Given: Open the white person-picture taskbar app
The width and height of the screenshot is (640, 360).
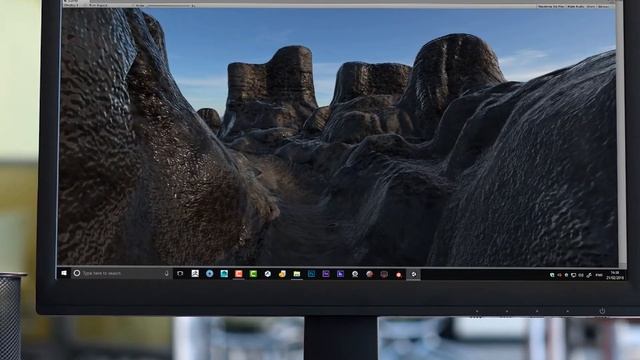Looking at the screenshot, I should 195,273.
